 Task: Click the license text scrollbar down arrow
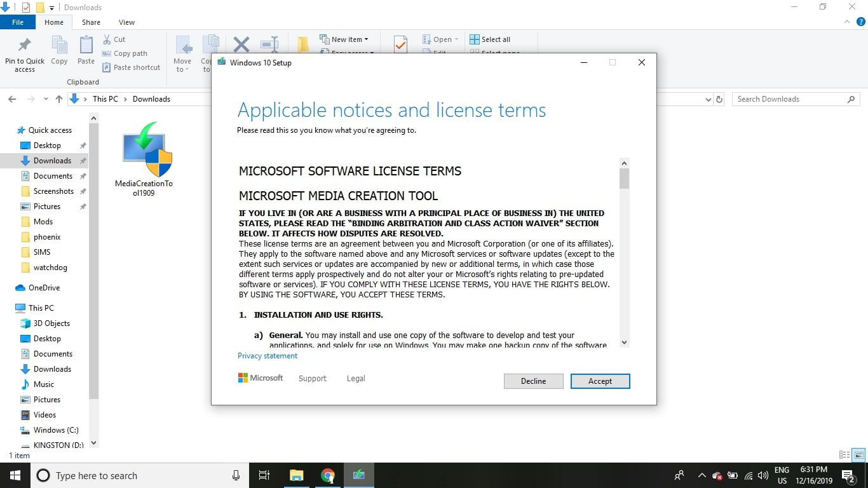click(624, 342)
